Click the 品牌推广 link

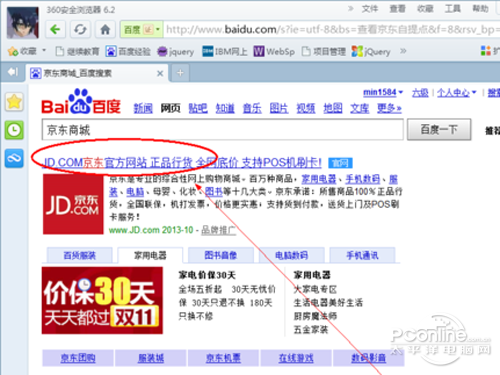coord(219,230)
